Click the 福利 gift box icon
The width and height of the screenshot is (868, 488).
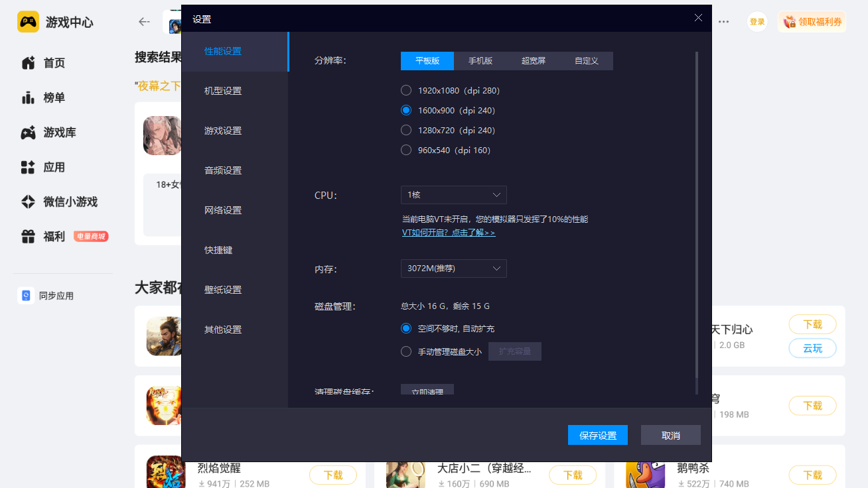tap(28, 237)
